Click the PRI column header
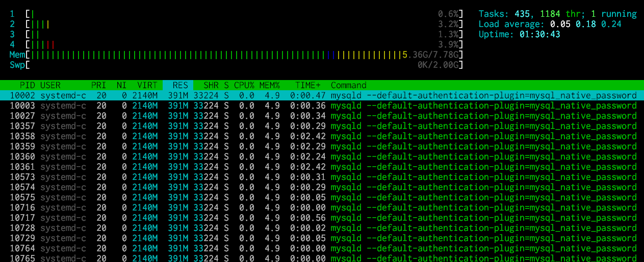Viewport: 644px width, 262px height. (x=99, y=85)
